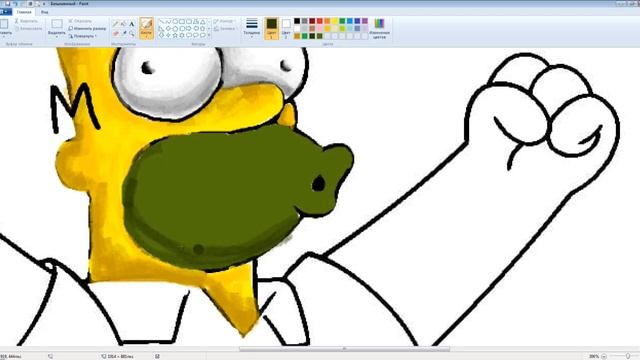The width and height of the screenshot is (640, 360).
Task: Open the Paint file menu button
Action: click(5, 12)
